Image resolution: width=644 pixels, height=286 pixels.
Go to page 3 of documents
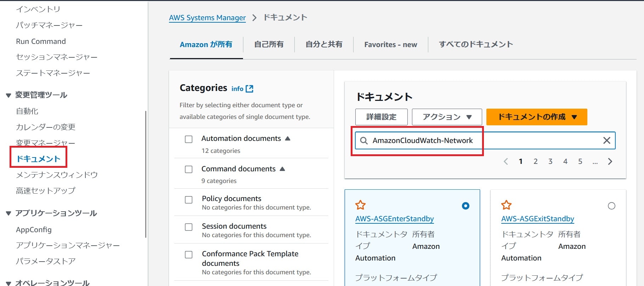pos(550,161)
